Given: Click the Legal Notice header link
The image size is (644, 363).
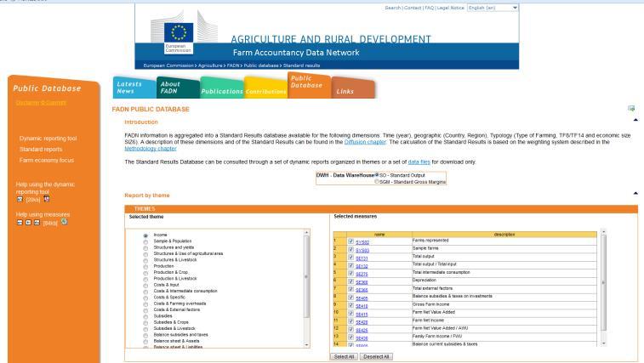Looking at the screenshot, I should pos(451,8).
